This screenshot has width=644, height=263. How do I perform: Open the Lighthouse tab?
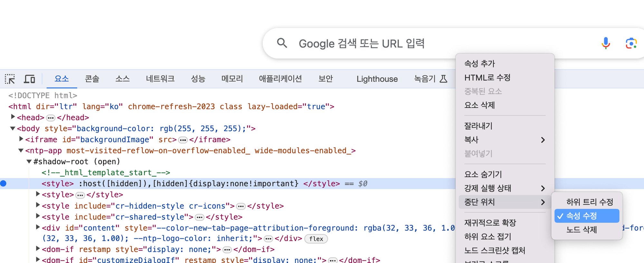point(377,79)
